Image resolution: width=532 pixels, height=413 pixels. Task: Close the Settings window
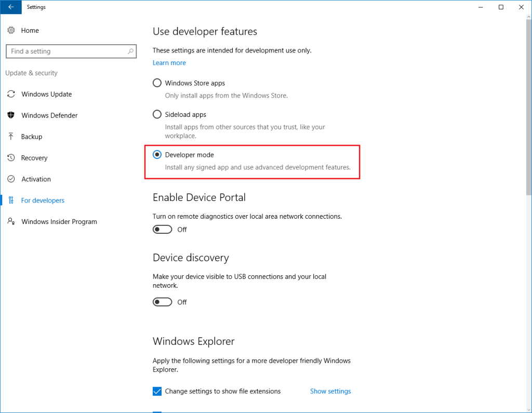(521, 7)
